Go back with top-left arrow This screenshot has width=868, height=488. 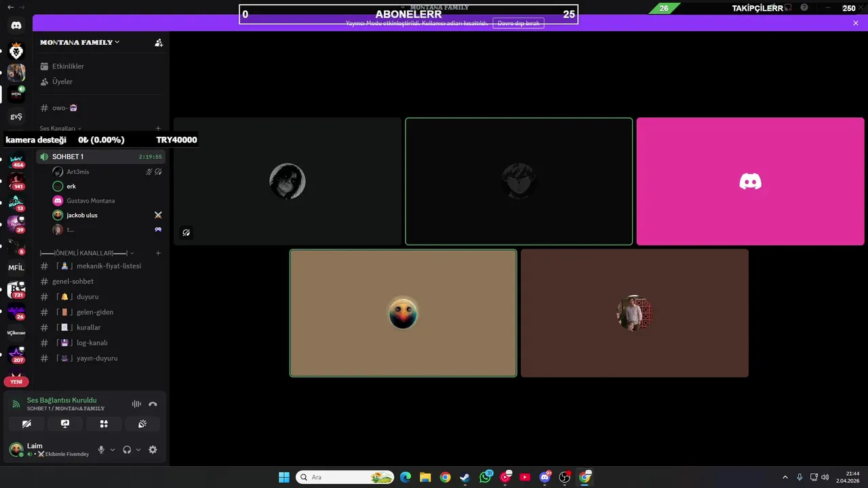[x=10, y=7]
